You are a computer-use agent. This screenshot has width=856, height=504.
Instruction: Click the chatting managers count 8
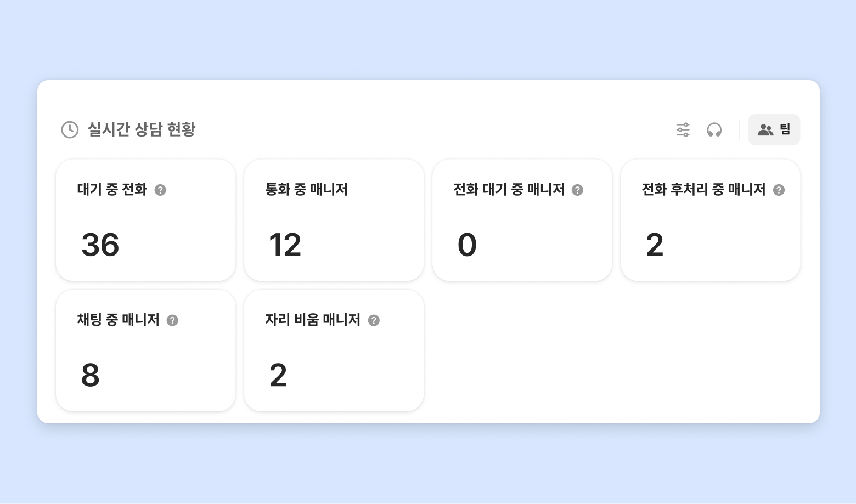pyautogui.click(x=91, y=376)
